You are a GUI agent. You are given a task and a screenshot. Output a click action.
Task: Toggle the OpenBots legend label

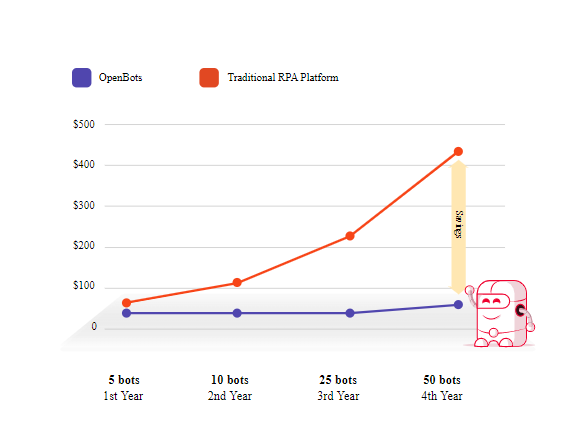coord(121,77)
